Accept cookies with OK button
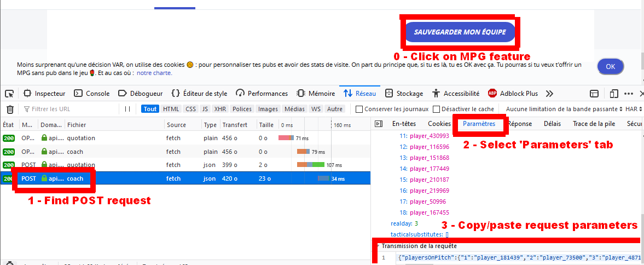The image size is (644, 265). click(x=610, y=67)
